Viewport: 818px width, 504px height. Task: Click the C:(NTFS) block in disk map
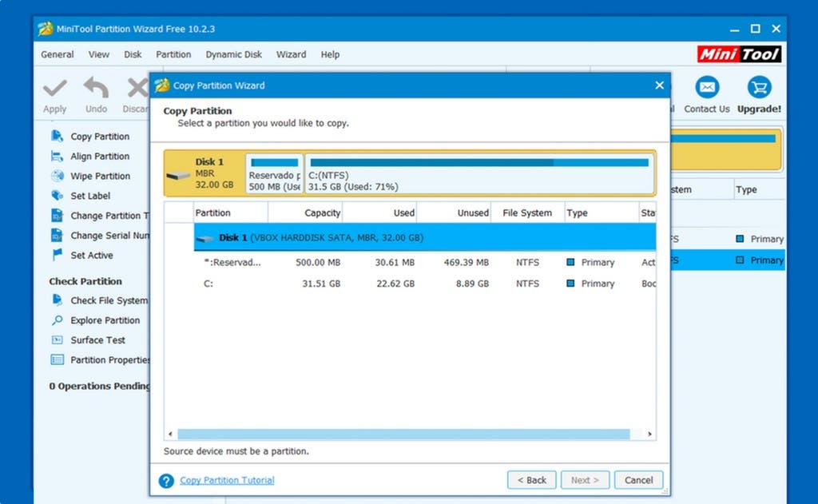478,174
